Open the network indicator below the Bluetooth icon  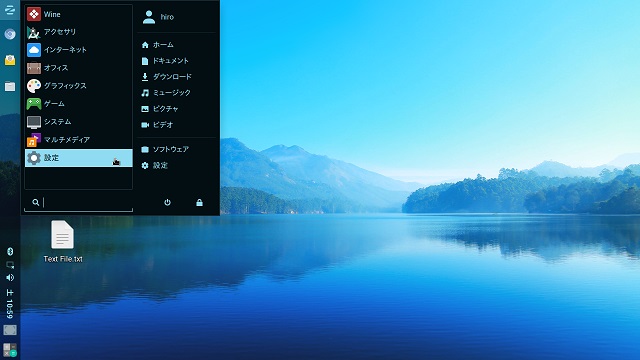pos(10,265)
